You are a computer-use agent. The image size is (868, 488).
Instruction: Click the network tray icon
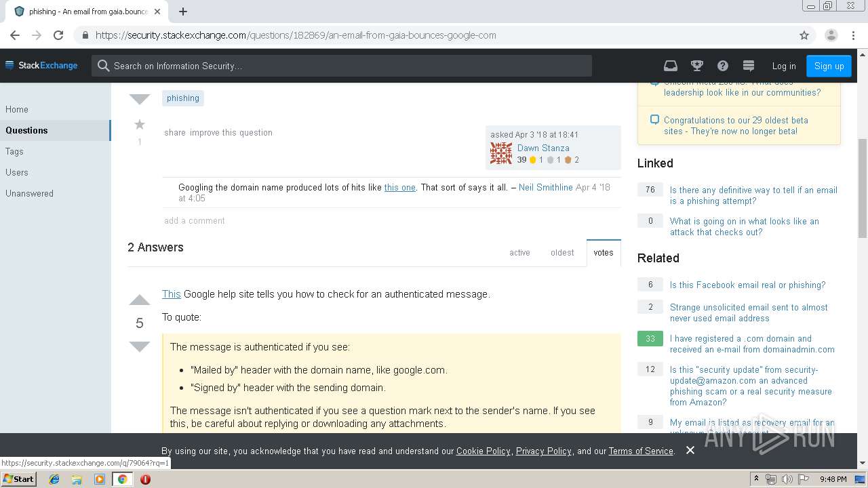(x=770, y=479)
